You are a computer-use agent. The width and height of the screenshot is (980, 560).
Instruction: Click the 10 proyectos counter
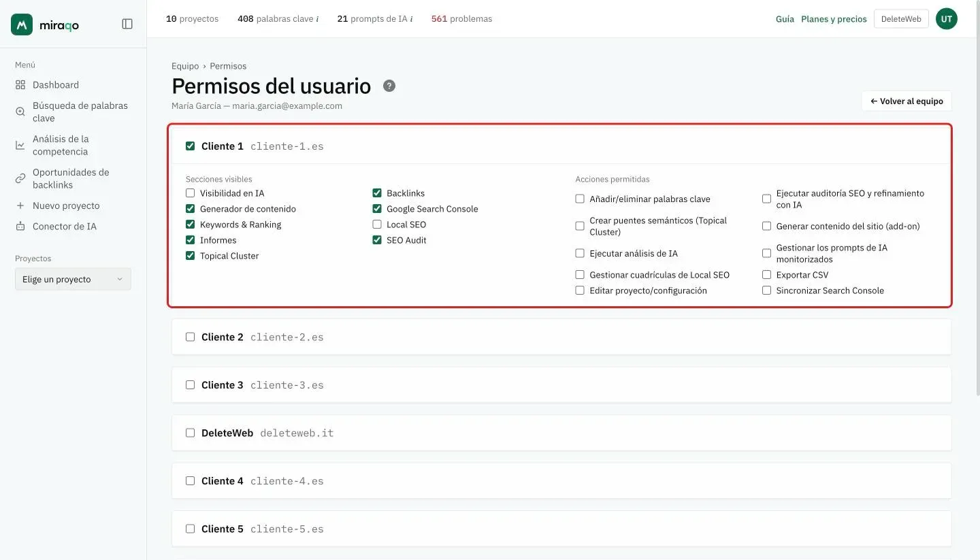pyautogui.click(x=192, y=19)
